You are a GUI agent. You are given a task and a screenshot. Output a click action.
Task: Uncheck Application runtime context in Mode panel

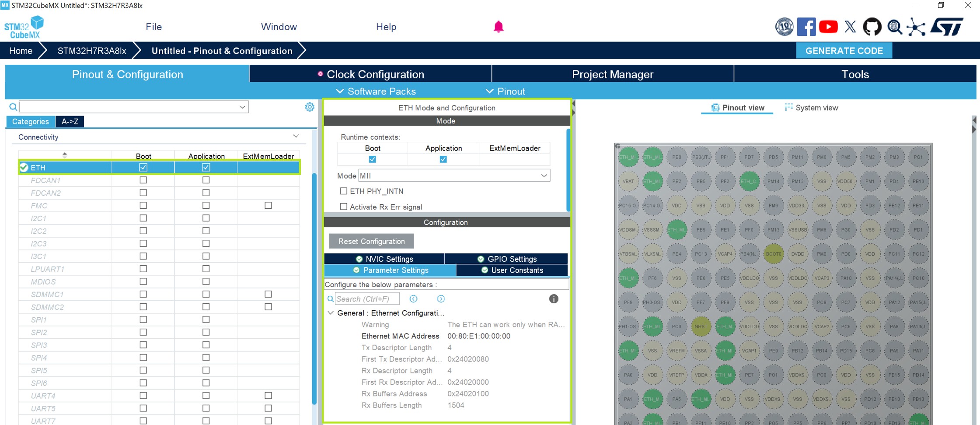coord(443,159)
